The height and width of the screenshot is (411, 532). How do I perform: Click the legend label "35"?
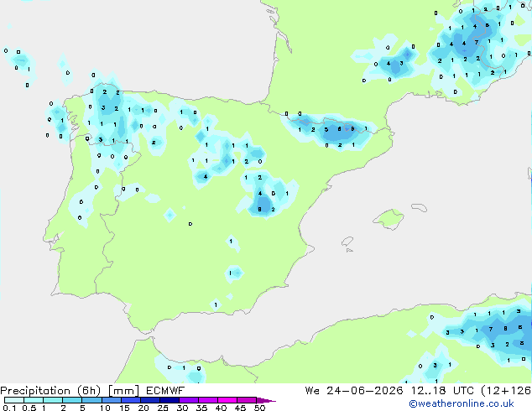click(x=201, y=408)
